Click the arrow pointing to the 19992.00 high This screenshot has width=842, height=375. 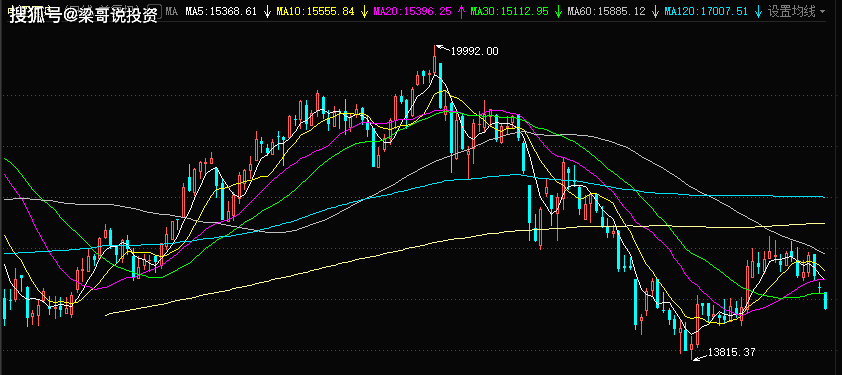[x=442, y=49]
